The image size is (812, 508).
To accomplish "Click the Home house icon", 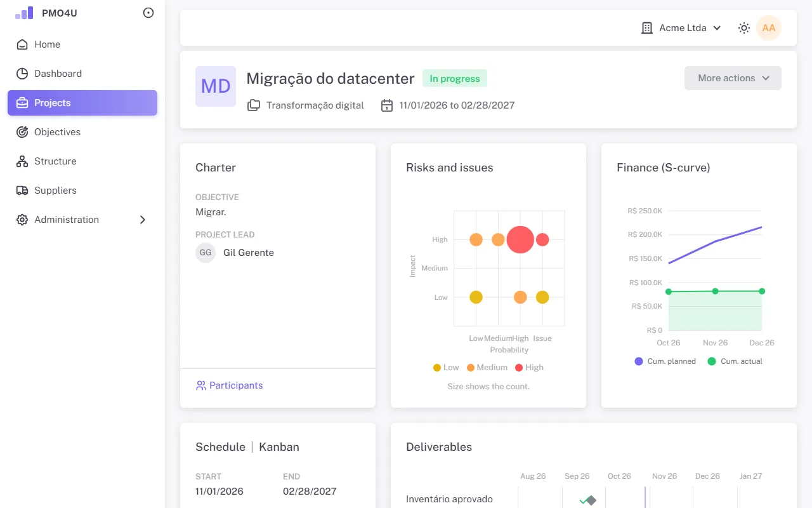I will [22, 44].
